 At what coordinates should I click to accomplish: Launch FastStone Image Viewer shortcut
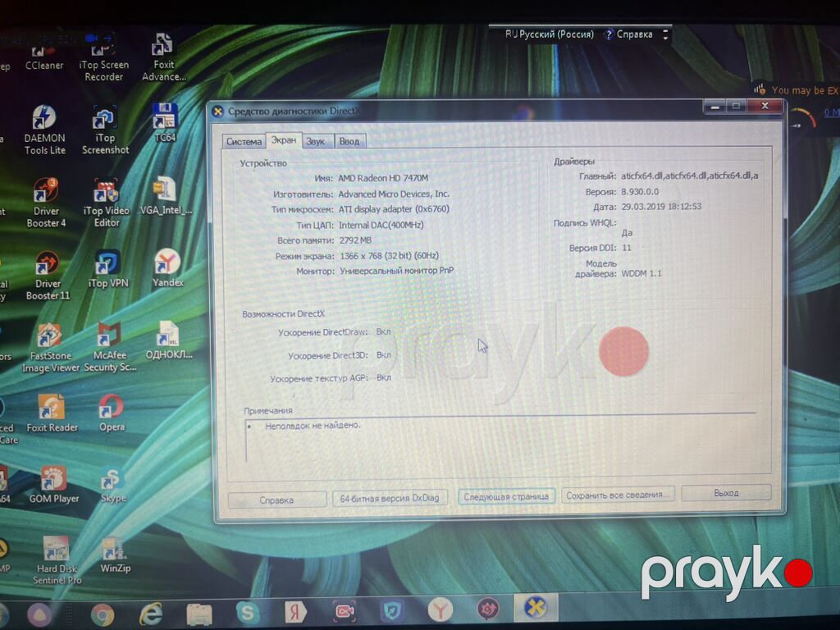click(50, 348)
